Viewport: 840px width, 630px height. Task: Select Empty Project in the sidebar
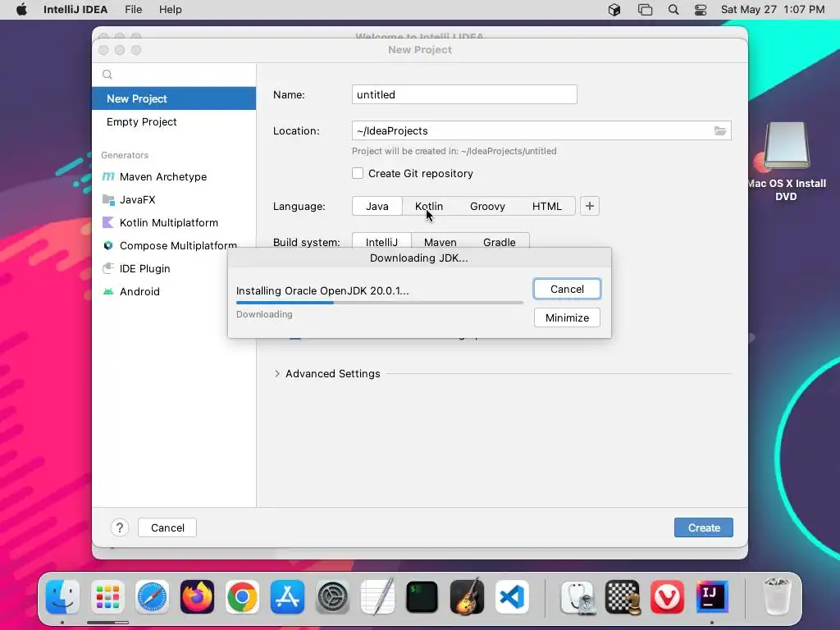pyautogui.click(x=174, y=121)
